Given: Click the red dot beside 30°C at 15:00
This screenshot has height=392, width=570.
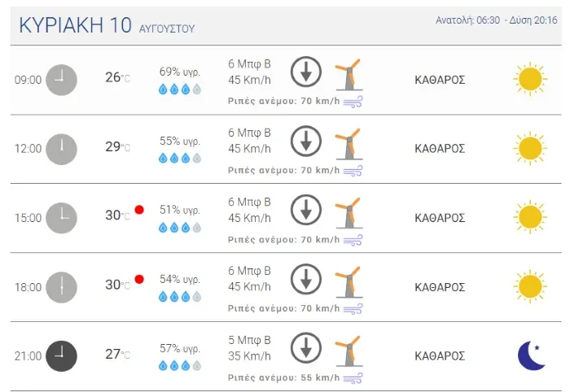Looking at the screenshot, I should point(139,210).
